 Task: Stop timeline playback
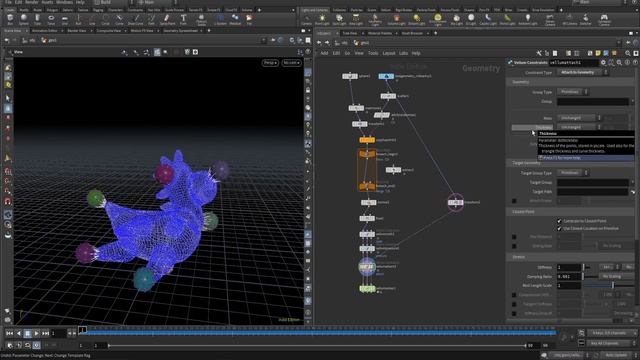coord(27,333)
